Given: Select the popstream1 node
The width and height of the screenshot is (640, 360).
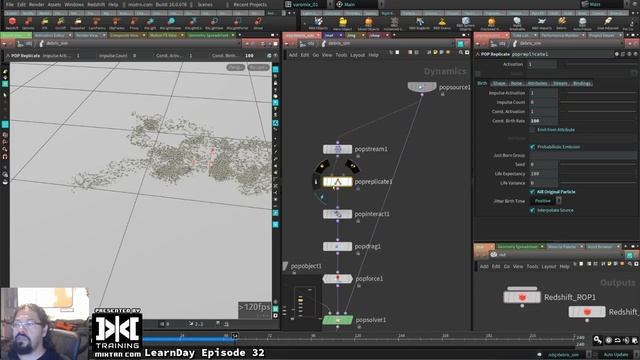Looking at the screenshot, I should (338, 149).
